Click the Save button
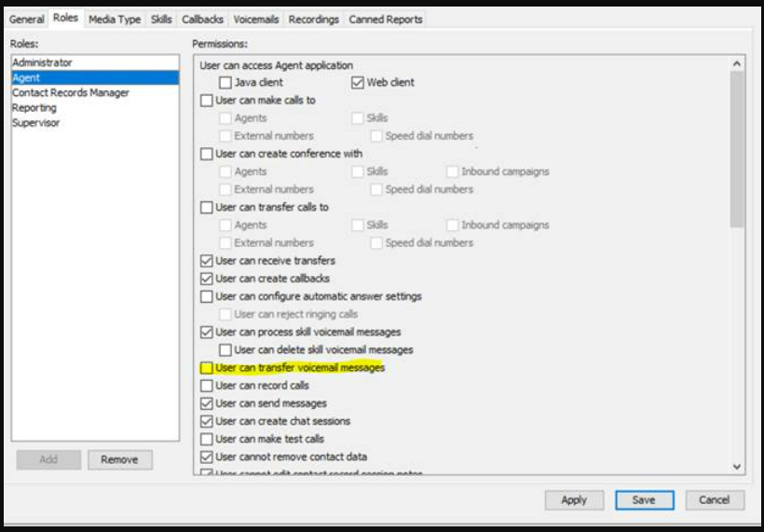 click(644, 499)
